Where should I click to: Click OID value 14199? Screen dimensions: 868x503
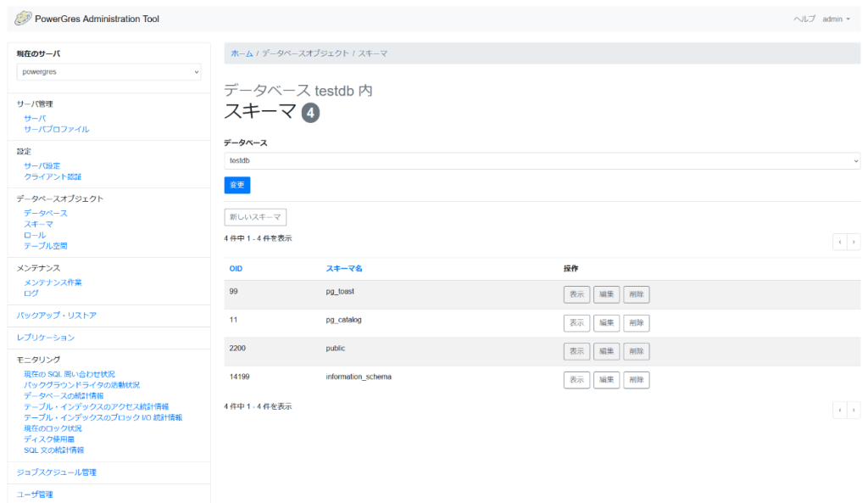240,377
